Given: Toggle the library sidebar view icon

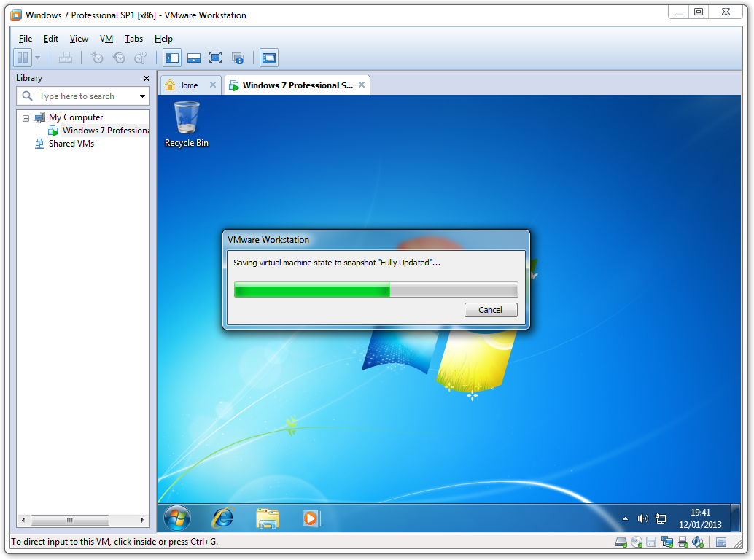Looking at the screenshot, I should point(172,58).
